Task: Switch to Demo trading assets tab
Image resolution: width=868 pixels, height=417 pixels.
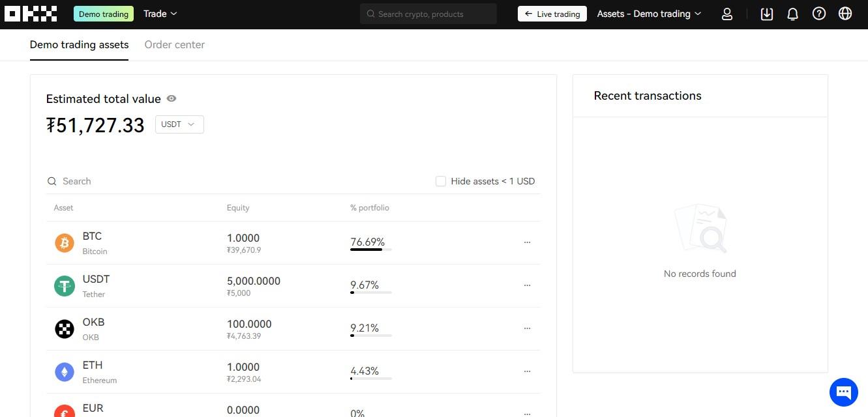Action: [x=79, y=45]
